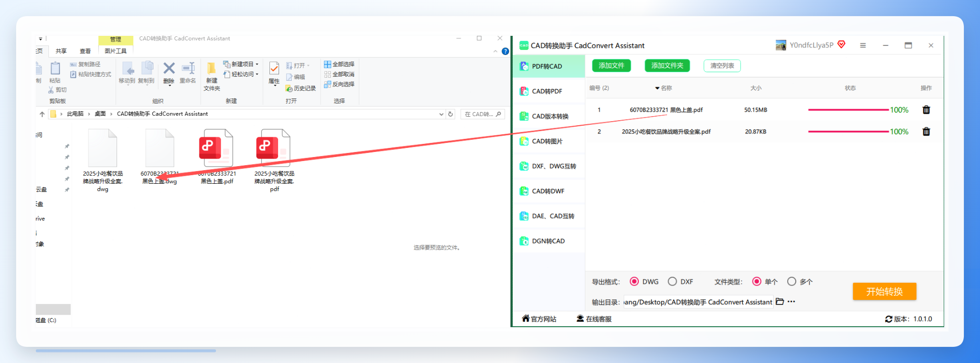Viewport: 980px width, 363px height.
Task: Select DGN转CAD in the sidebar
Action: (x=549, y=241)
